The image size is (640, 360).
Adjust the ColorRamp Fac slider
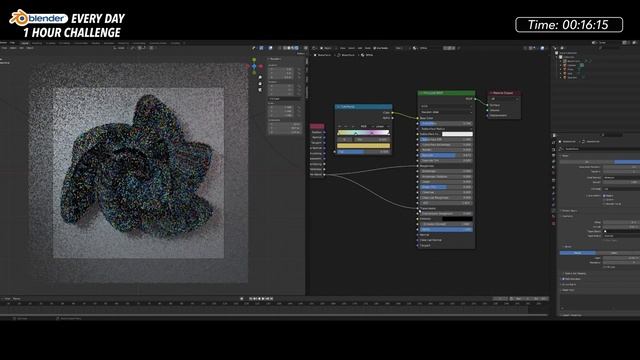363,152
